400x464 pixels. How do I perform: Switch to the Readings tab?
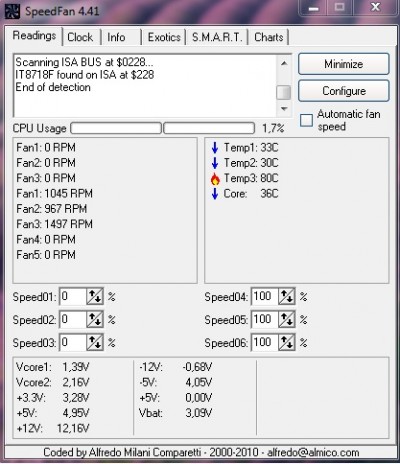coord(34,36)
